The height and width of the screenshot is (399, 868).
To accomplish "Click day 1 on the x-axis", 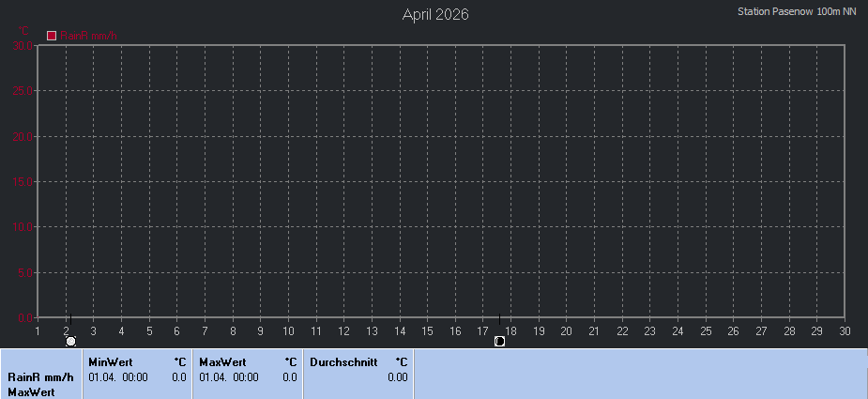I will point(38,330).
